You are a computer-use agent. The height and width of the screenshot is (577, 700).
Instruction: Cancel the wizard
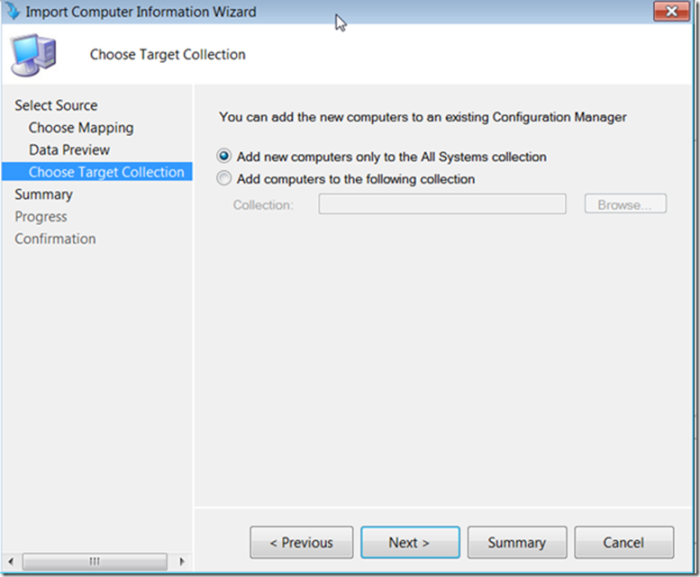point(624,543)
